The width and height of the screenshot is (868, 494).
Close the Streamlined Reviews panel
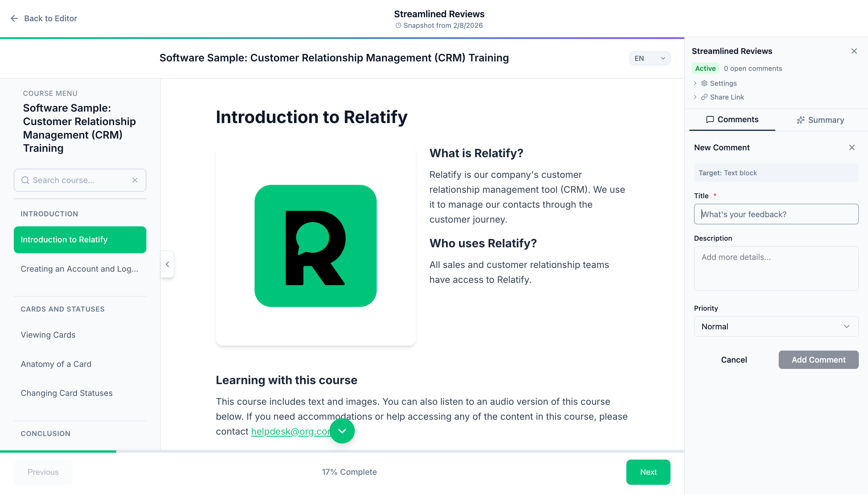[854, 51]
